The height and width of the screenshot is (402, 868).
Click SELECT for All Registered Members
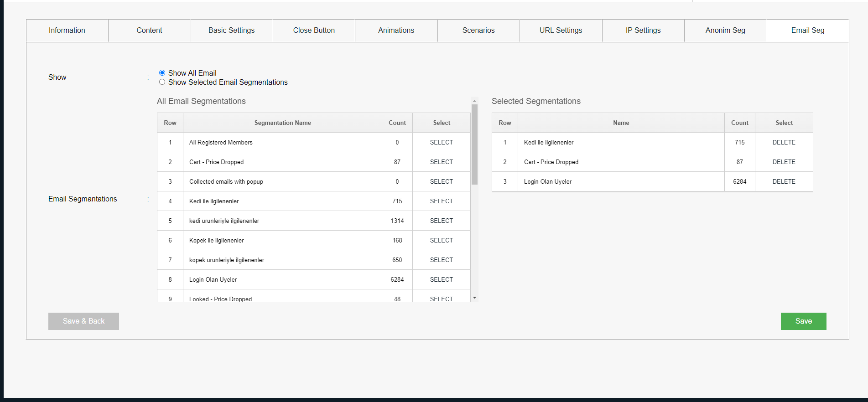442,142
